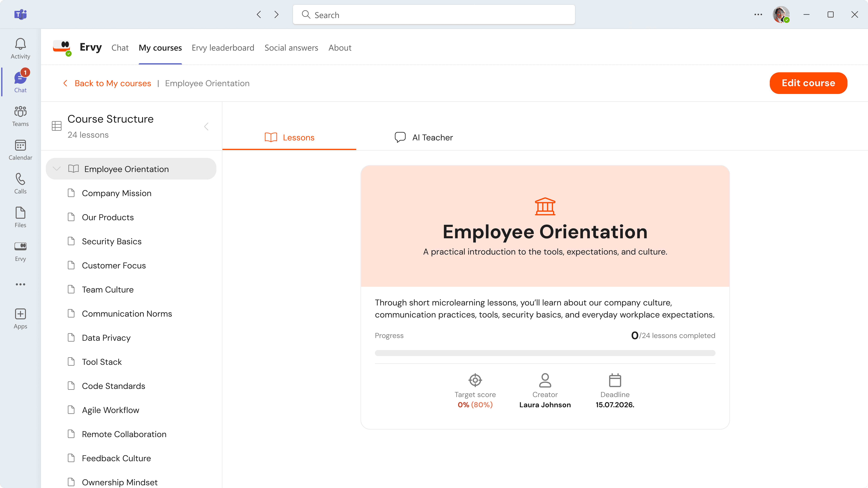Click the course progress bar
868x488 pixels.
[545, 353]
